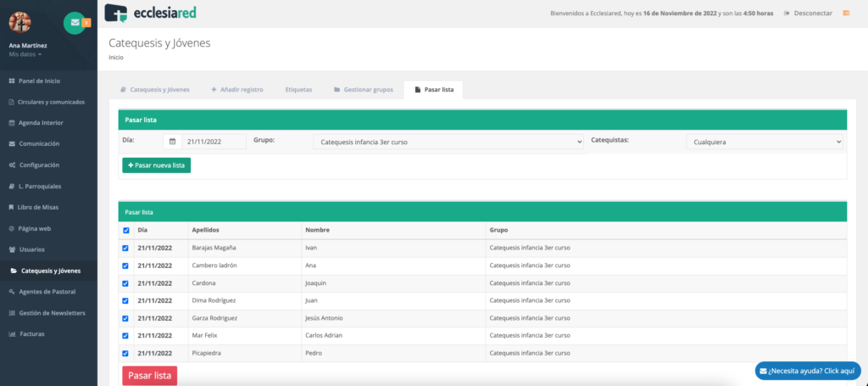The height and width of the screenshot is (386, 868).
Task: Open the orange menu icon at top right
Action: coord(845,13)
